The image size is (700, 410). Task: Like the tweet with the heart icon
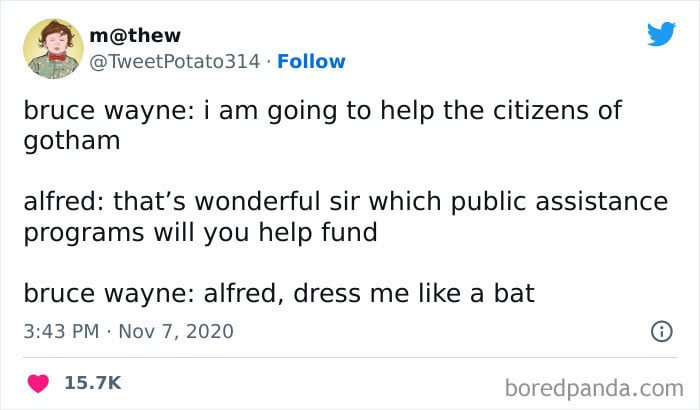coord(38,383)
